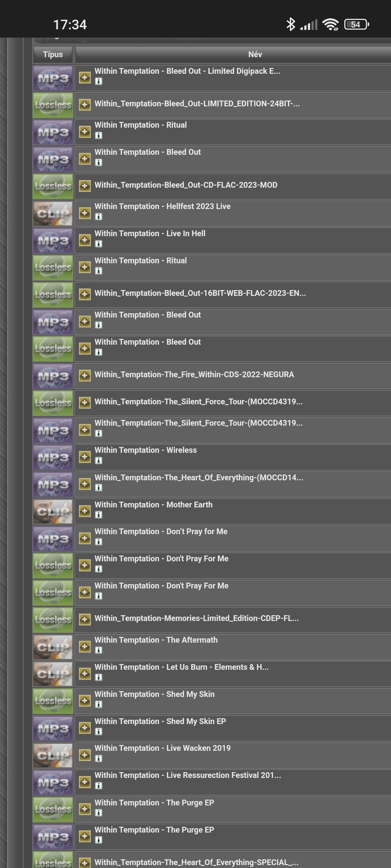Expand the Hellfest 2023 Live row details

point(85,213)
